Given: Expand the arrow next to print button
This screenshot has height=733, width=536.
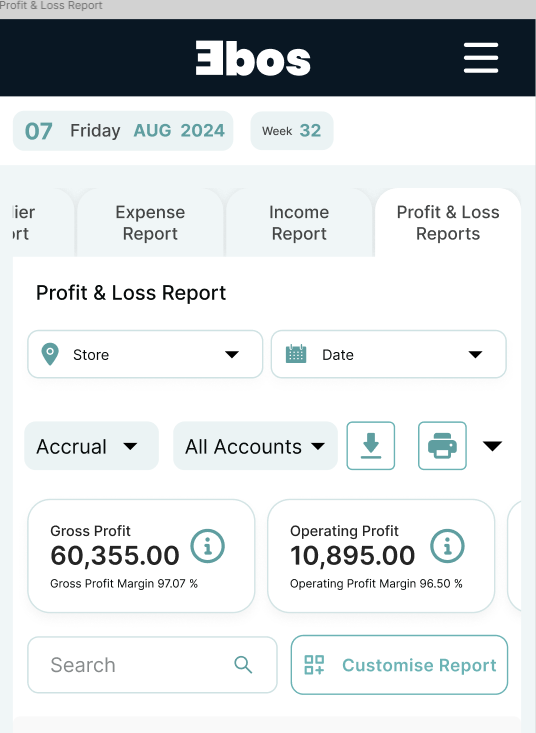Looking at the screenshot, I should click(493, 446).
